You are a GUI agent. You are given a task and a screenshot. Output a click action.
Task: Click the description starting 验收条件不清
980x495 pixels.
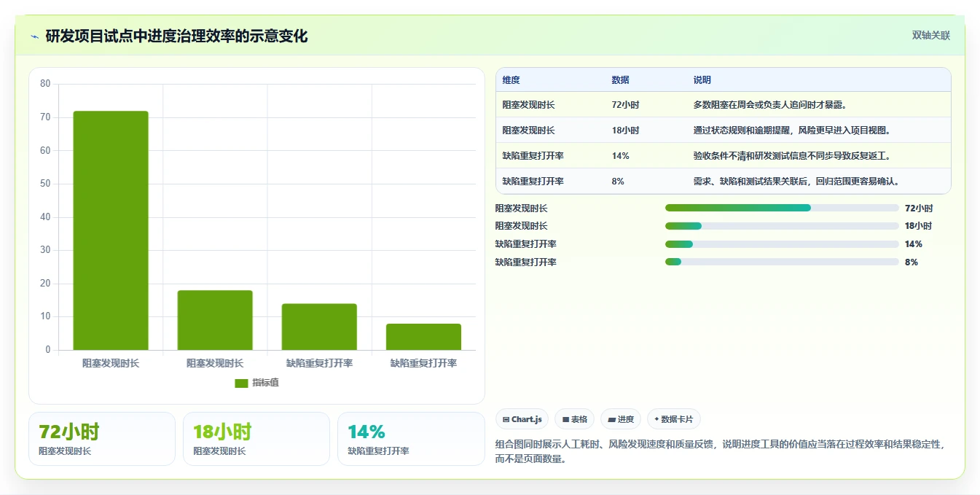[792, 156]
